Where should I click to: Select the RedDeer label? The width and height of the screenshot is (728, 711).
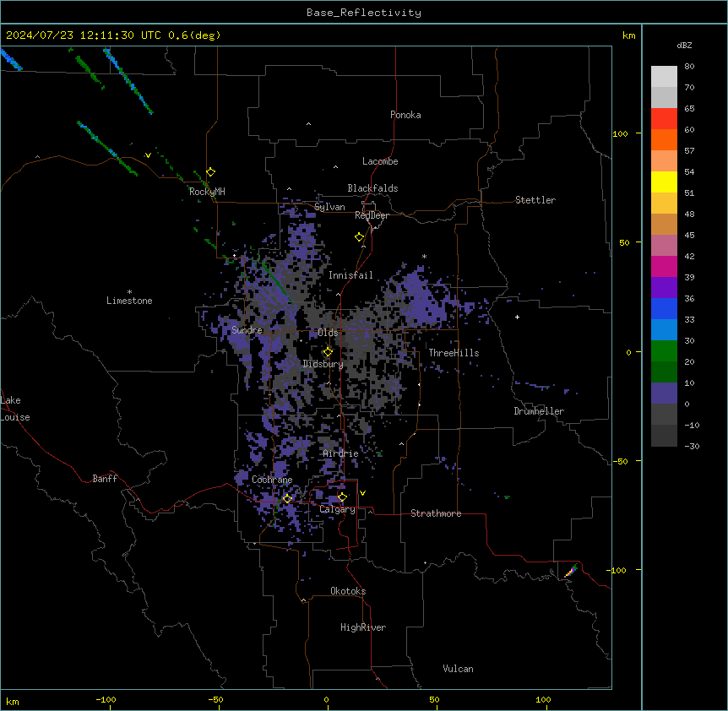[x=372, y=215]
